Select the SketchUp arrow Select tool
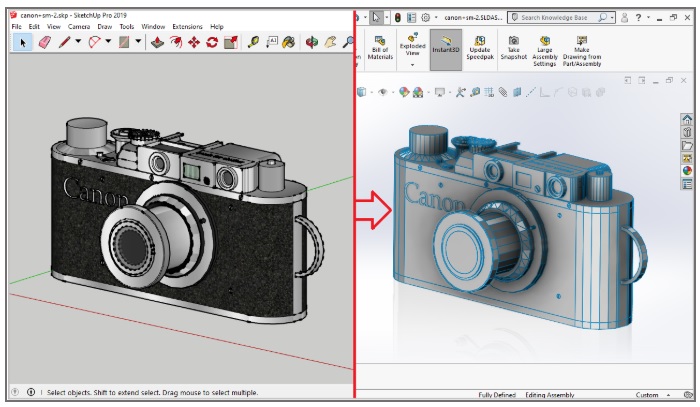 [x=23, y=43]
